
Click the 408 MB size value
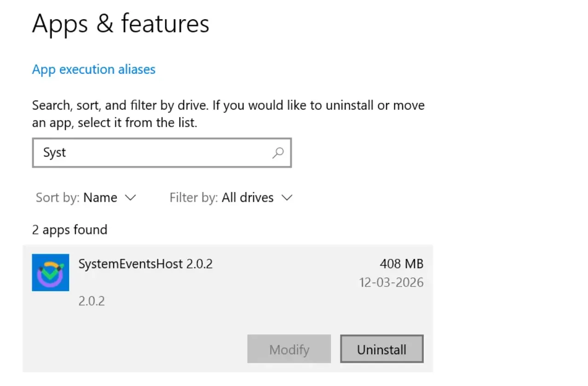[401, 264]
